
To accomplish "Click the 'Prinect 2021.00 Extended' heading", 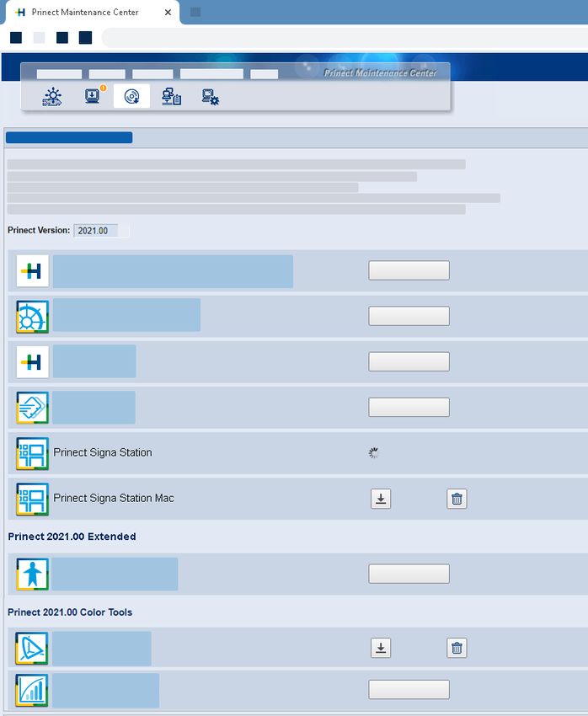I will [72, 537].
